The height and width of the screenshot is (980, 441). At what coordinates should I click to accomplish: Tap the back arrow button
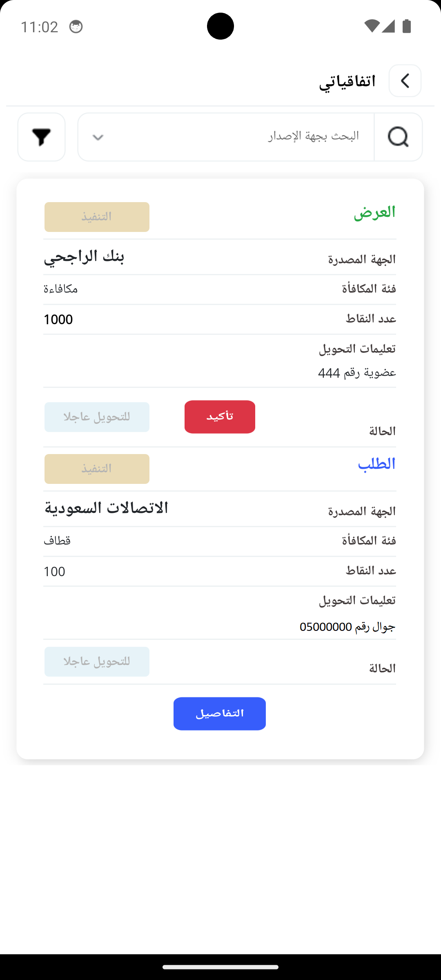tap(405, 81)
